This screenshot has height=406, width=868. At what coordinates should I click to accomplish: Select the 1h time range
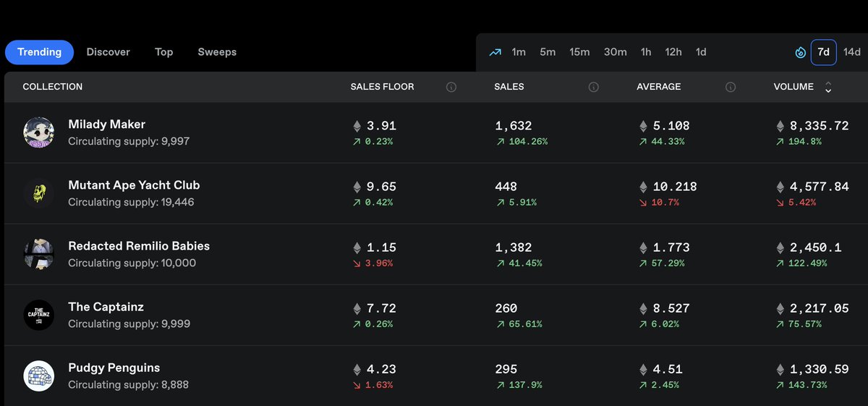click(x=646, y=52)
